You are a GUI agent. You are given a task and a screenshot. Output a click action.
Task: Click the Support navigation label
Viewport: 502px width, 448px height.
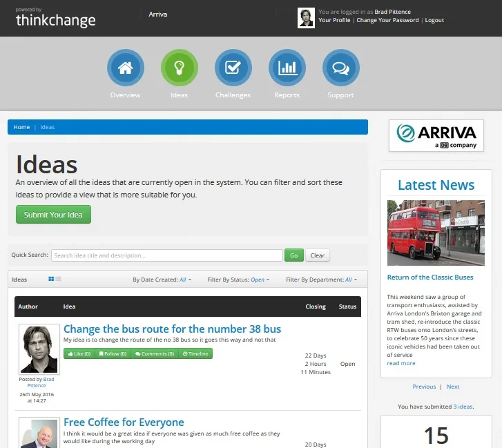coord(340,95)
